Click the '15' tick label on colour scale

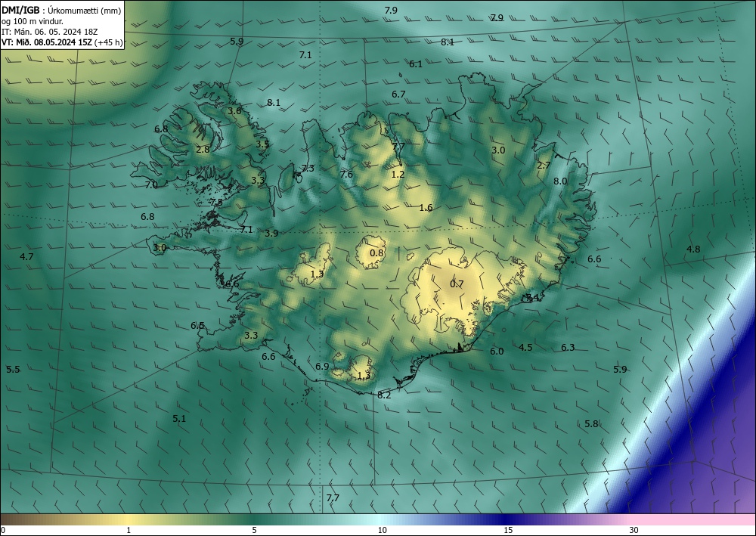pos(508,530)
